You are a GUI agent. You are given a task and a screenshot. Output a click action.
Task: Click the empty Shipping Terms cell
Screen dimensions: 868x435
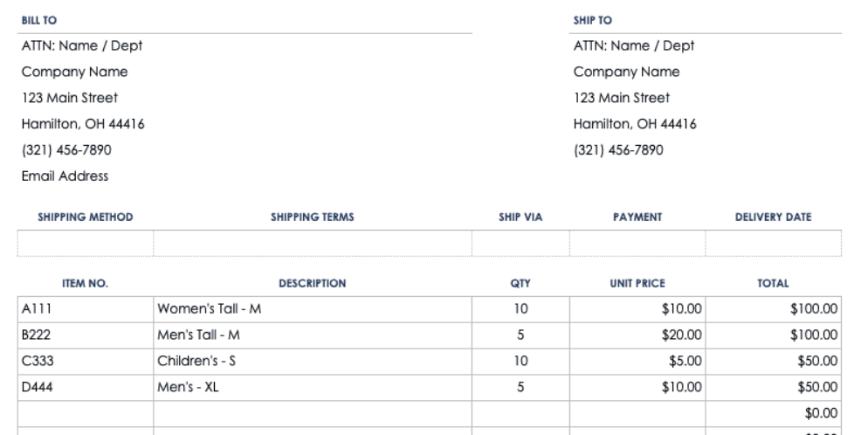pyautogui.click(x=312, y=243)
